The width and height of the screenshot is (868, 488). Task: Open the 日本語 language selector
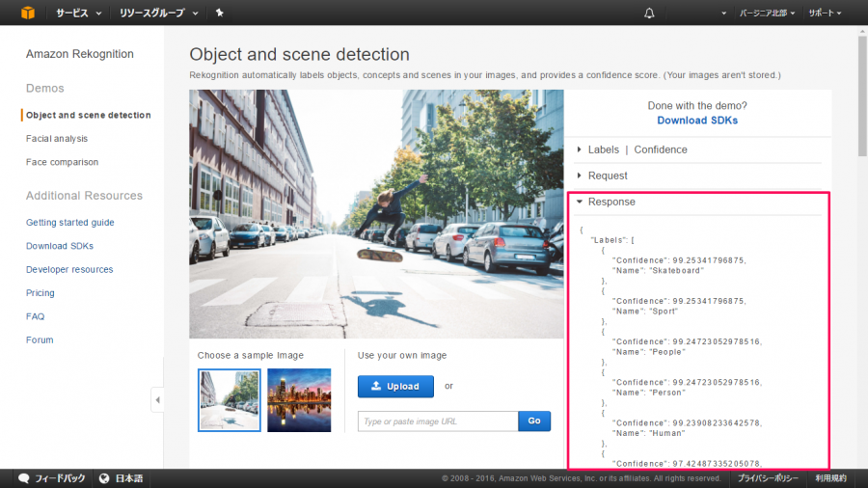(128, 478)
